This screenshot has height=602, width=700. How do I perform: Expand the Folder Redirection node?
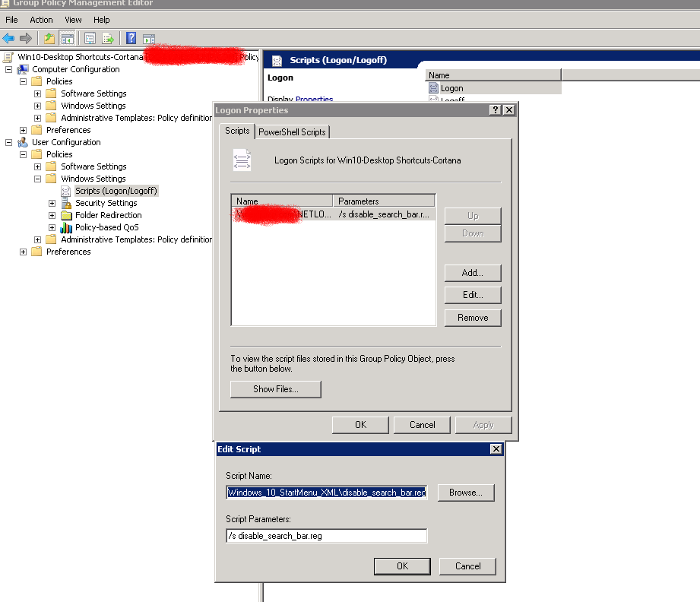pos(52,215)
